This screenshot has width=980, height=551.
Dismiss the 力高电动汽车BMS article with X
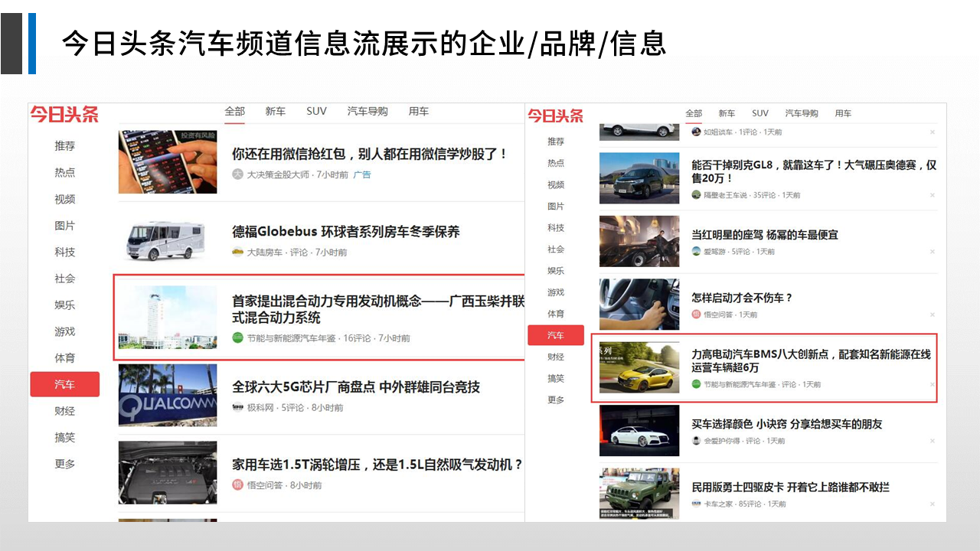pos(932,384)
